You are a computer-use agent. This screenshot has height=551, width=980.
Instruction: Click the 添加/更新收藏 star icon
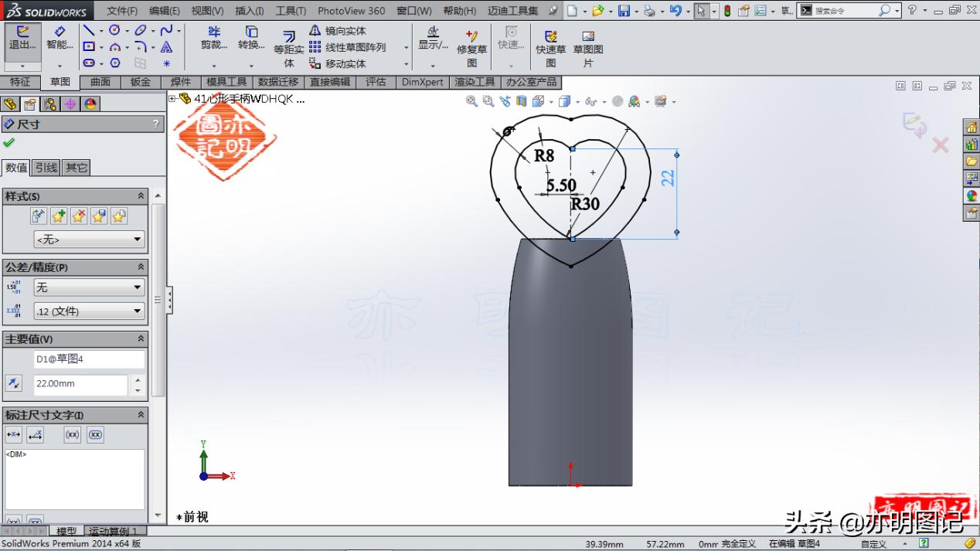58,216
